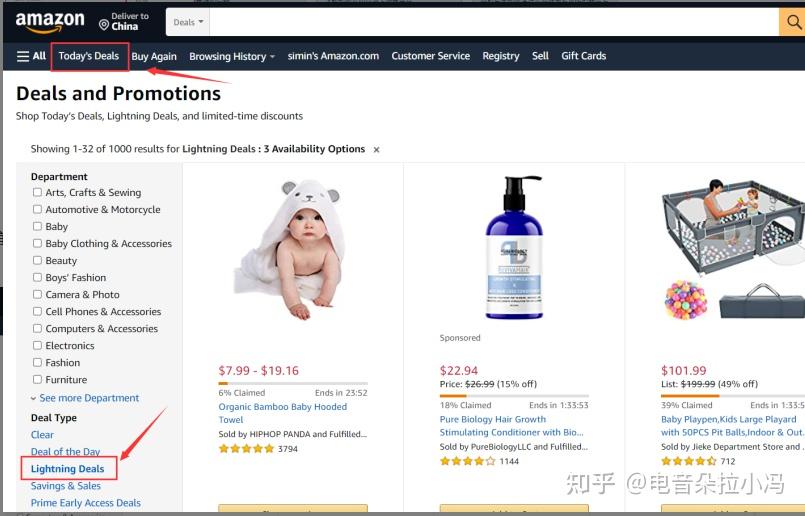This screenshot has height=516, width=805.
Task: Click the star rating of Pure Biology conditioner
Action: point(468,461)
